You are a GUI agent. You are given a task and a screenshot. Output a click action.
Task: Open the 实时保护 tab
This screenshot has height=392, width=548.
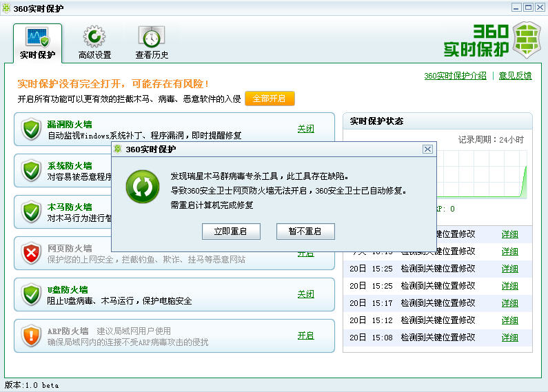coord(37,43)
